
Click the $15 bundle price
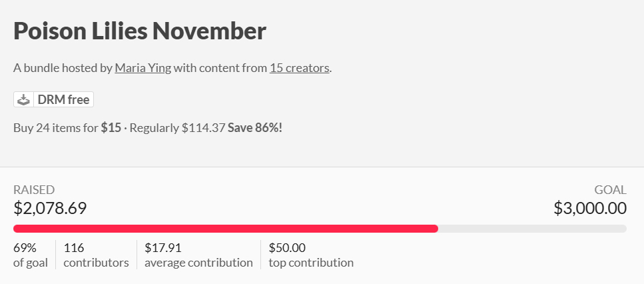(111, 127)
